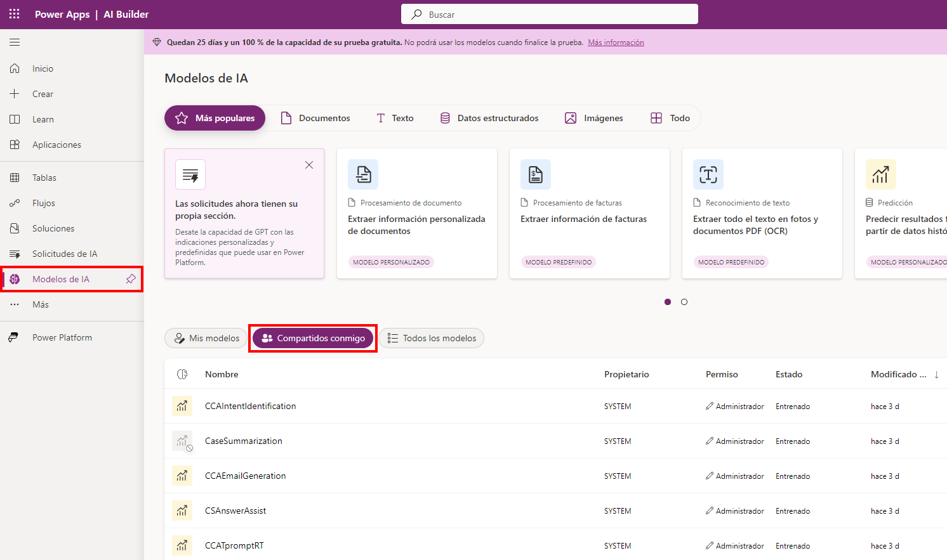Image resolution: width=947 pixels, height=560 pixels.
Task: Go to first carousel page dot
Action: click(668, 302)
